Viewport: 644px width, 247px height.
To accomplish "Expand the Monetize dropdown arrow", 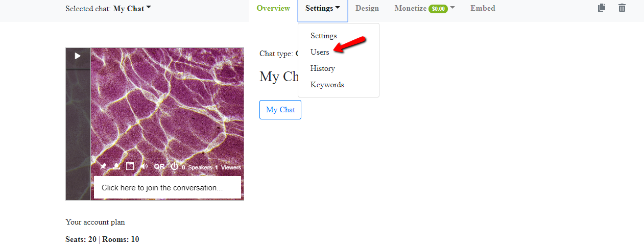I will coord(452,8).
